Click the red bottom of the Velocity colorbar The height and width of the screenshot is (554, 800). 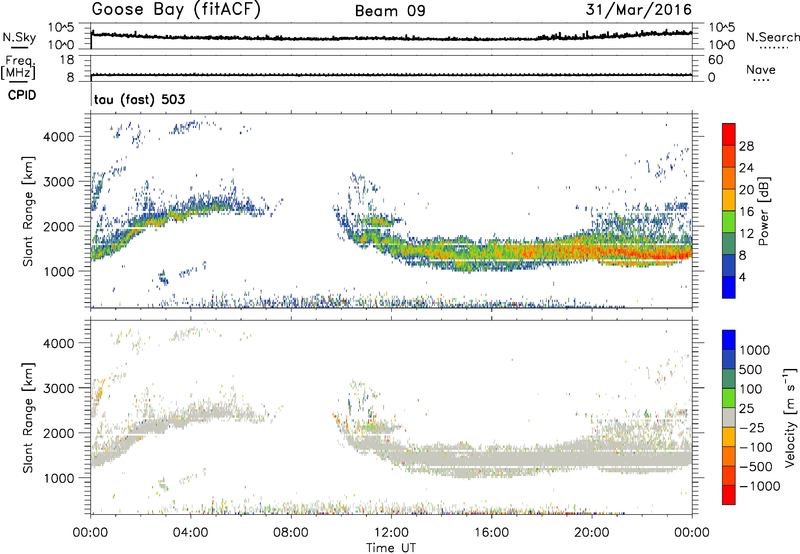pyautogui.click(x=729, y=495)
